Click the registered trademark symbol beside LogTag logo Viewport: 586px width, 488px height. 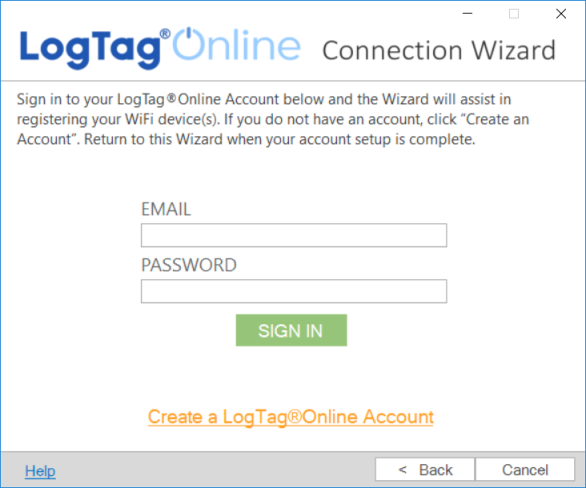click(165, 33)
